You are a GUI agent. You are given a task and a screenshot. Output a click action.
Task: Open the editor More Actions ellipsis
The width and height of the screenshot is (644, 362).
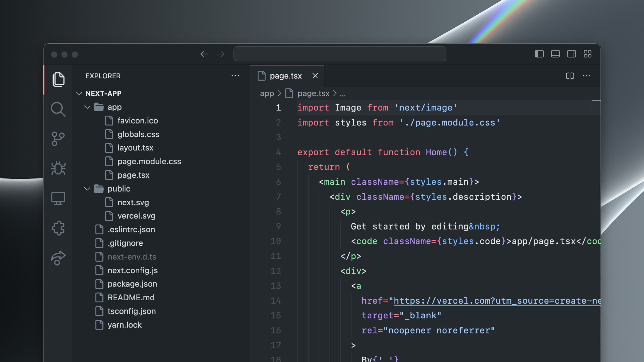coord(586,76)
